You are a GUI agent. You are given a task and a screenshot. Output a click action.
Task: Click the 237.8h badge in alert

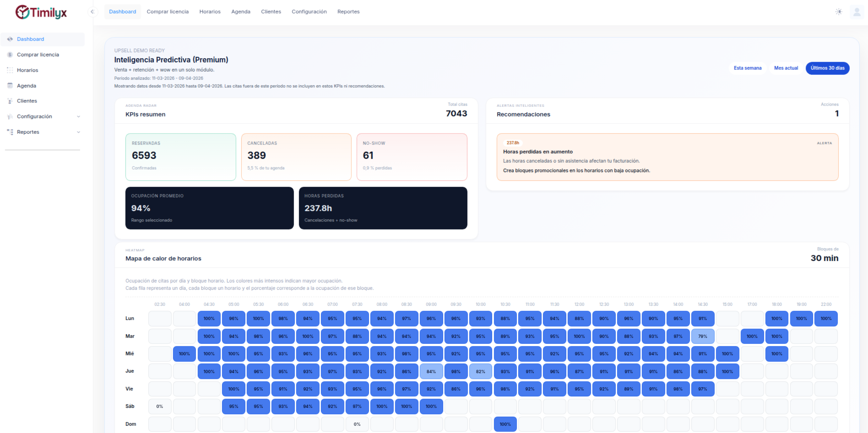512,143
